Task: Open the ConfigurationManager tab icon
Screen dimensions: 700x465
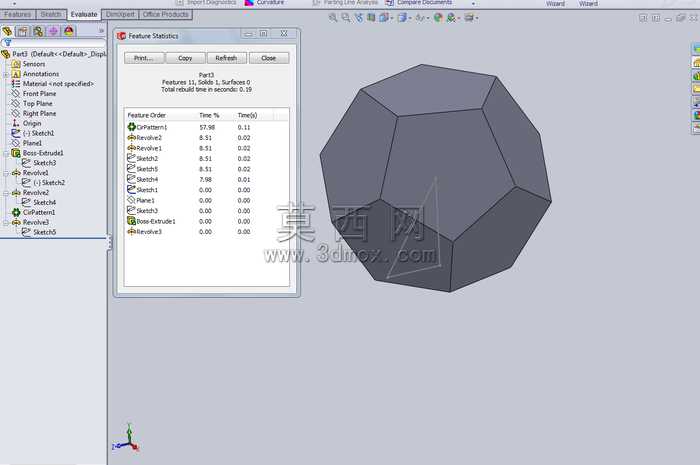Action: 38,31
